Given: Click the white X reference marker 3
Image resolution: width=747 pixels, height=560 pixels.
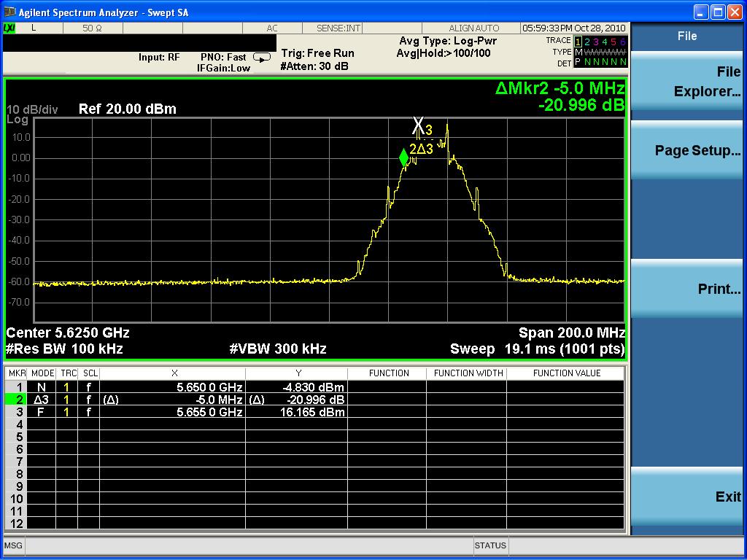Looking at the screenshot, I should [419, 125].
